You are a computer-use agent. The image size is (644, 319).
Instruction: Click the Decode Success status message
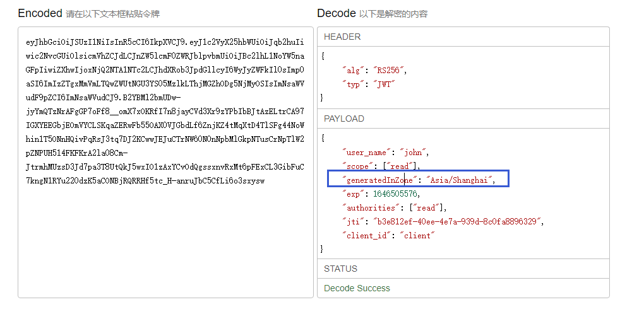point(357,288)
